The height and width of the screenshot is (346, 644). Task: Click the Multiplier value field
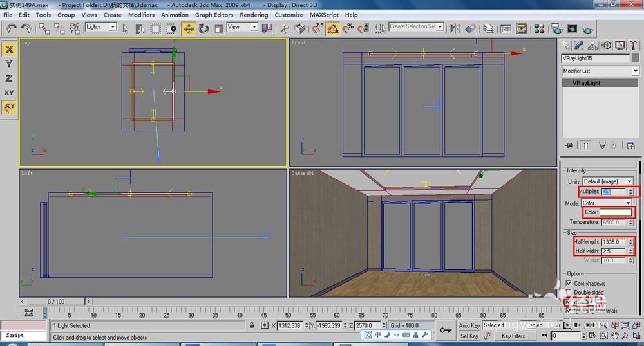pos(614,192)
